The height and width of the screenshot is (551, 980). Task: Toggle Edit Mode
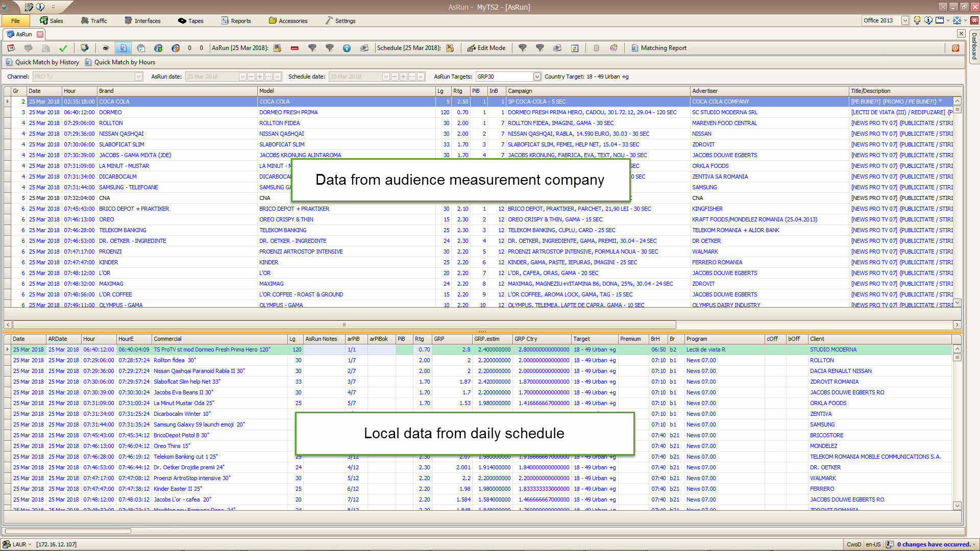[x=486, y=48]
